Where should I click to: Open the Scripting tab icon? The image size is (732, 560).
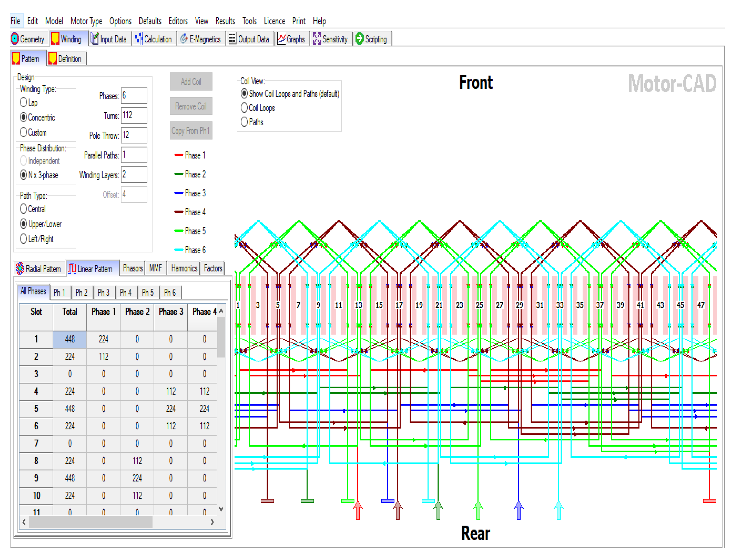(x=359, y=39)
